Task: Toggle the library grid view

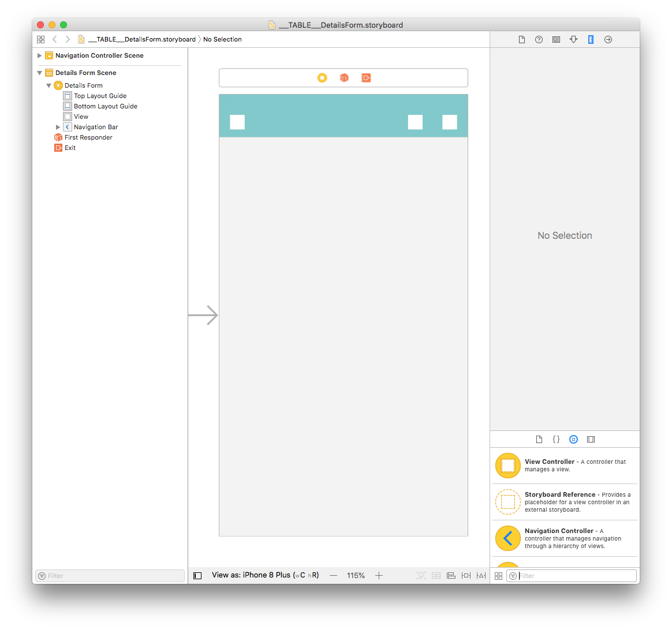Action: (x=498, y=576)
